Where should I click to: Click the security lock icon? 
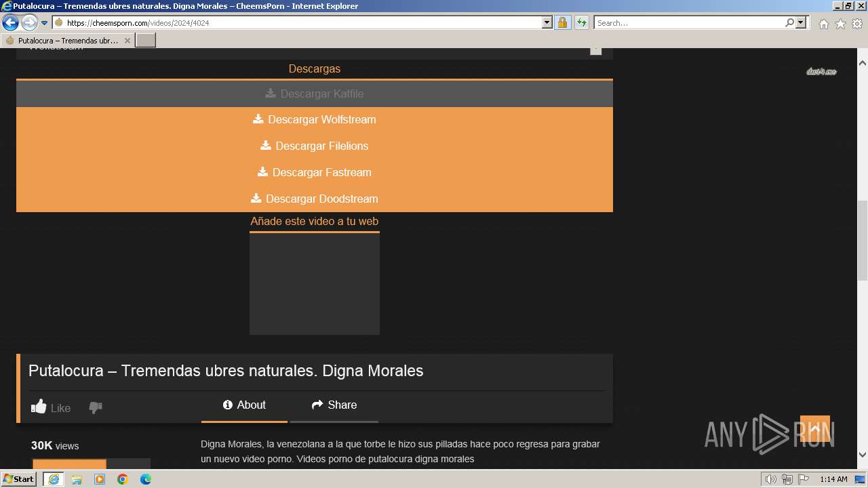point(562,22)
